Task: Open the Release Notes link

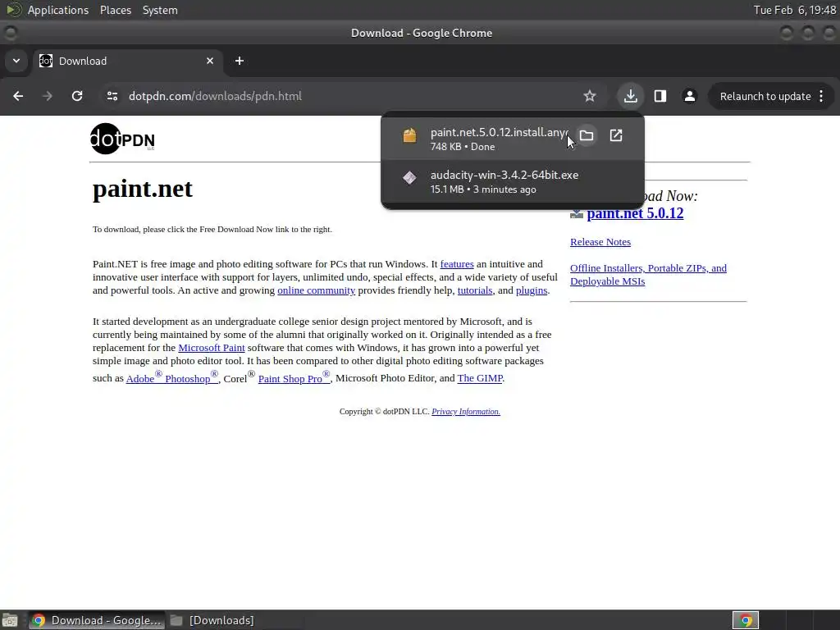Action: point(600,242)
